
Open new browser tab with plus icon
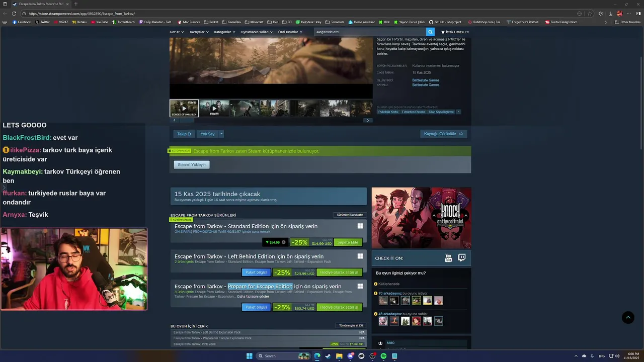76,4
